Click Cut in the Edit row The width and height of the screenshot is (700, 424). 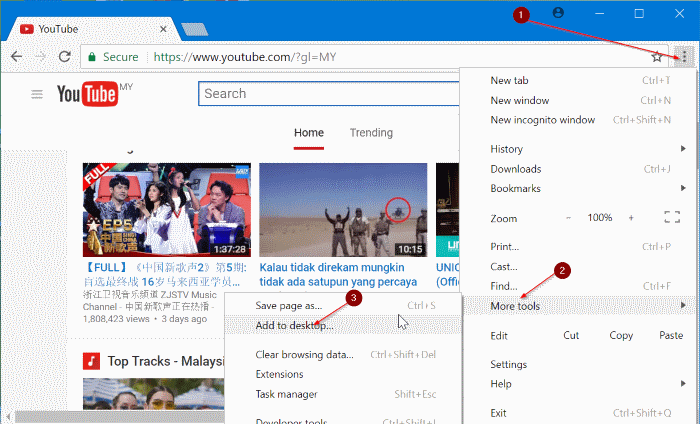[x=571, y=335]
